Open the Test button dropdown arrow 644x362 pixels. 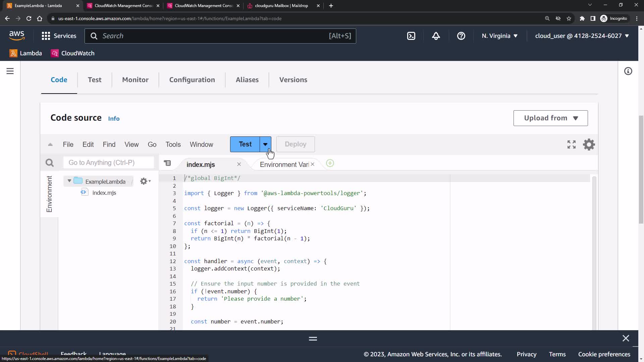point(265,144)
